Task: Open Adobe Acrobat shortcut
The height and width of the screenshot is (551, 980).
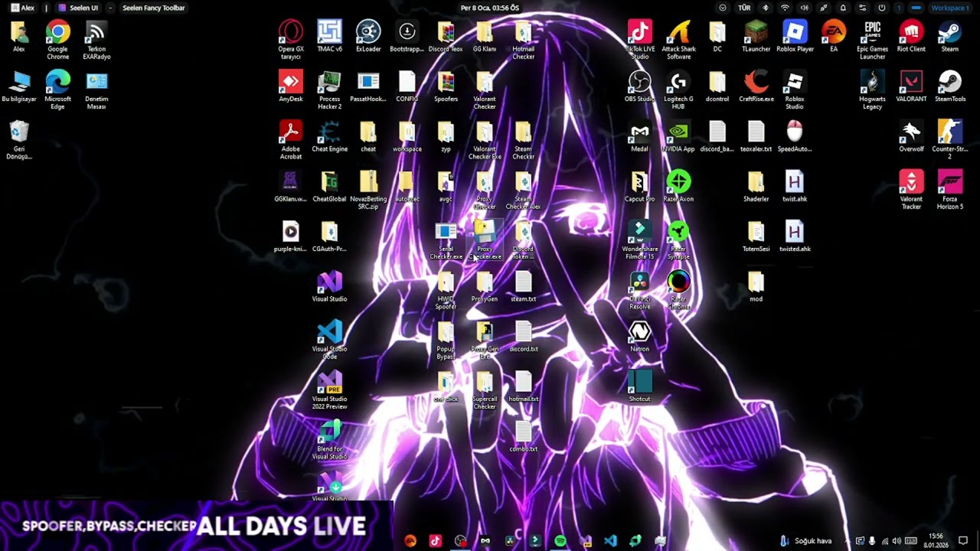Action: click(291, 140)
